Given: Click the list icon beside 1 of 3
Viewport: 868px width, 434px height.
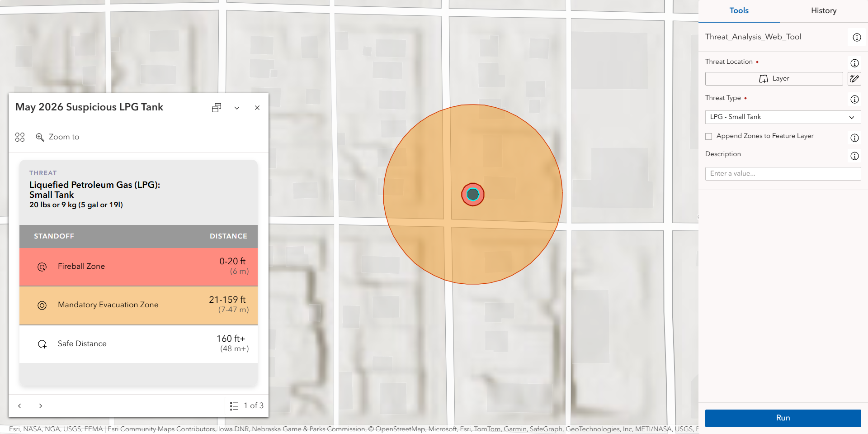Looking at the screenshot, I should [234, 406].
